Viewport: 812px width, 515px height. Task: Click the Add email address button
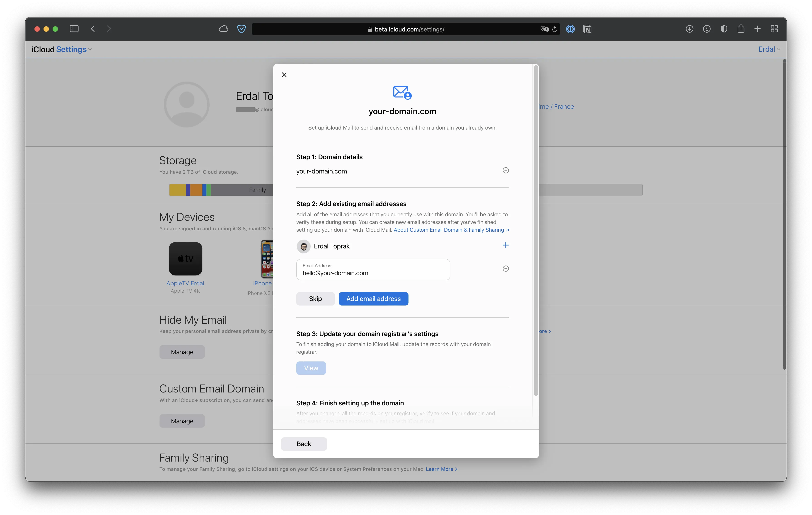(x=373, y=299)
